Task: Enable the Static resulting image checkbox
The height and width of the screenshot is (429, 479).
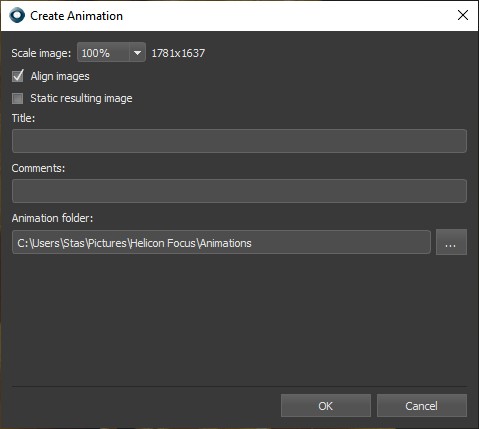Action: (x=18, y=98)
